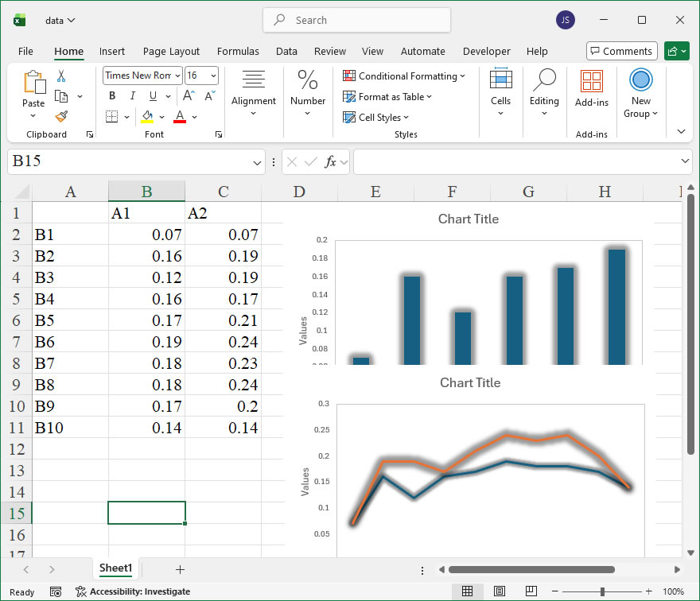This screenshot has width=700, height=601.
Task: Click the Insert Function fx icon
Action: pos(330,162)
